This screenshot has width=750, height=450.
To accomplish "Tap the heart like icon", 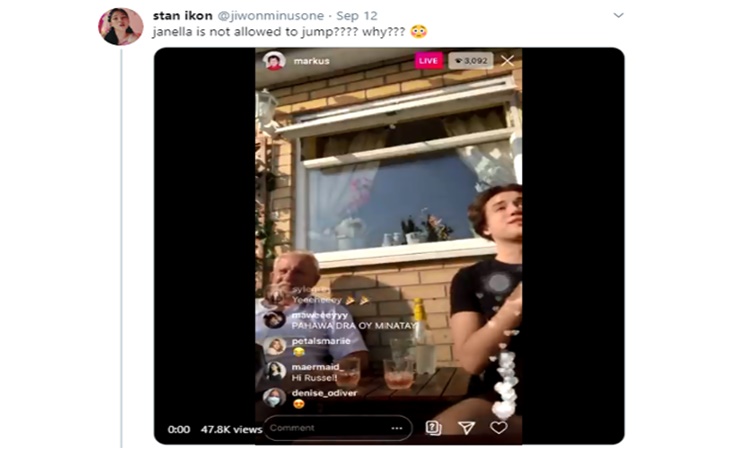I will (498, 428).
